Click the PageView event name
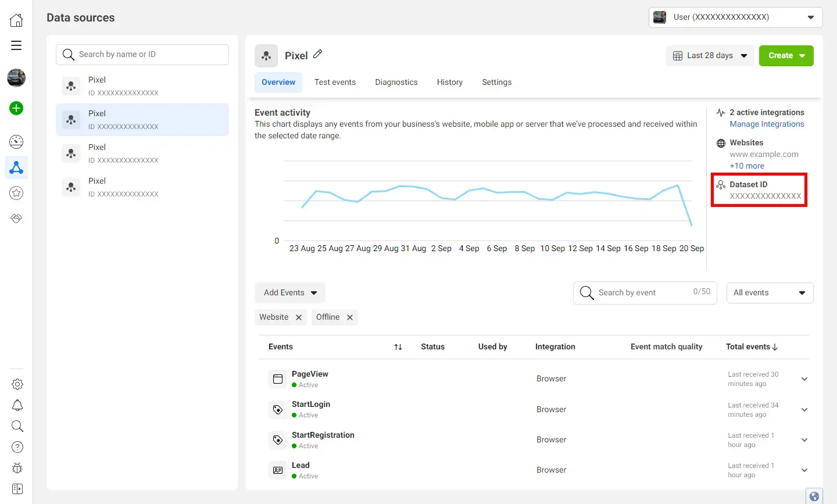The width and height of the screenshot is (837, 504). [x=310, y=374]
